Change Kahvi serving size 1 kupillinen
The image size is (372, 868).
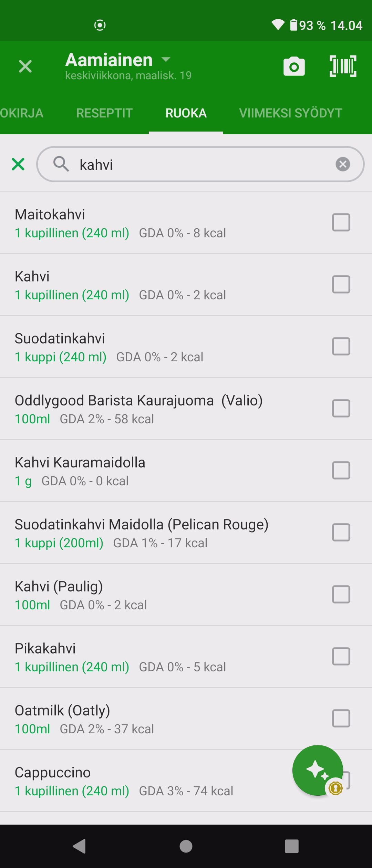click(x=72, y=295)
